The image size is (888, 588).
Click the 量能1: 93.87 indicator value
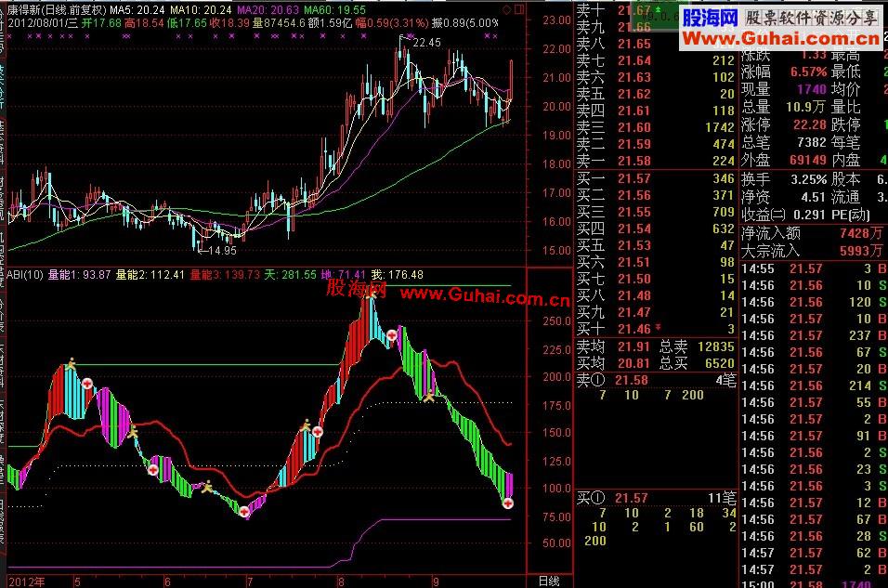(79, 275)
